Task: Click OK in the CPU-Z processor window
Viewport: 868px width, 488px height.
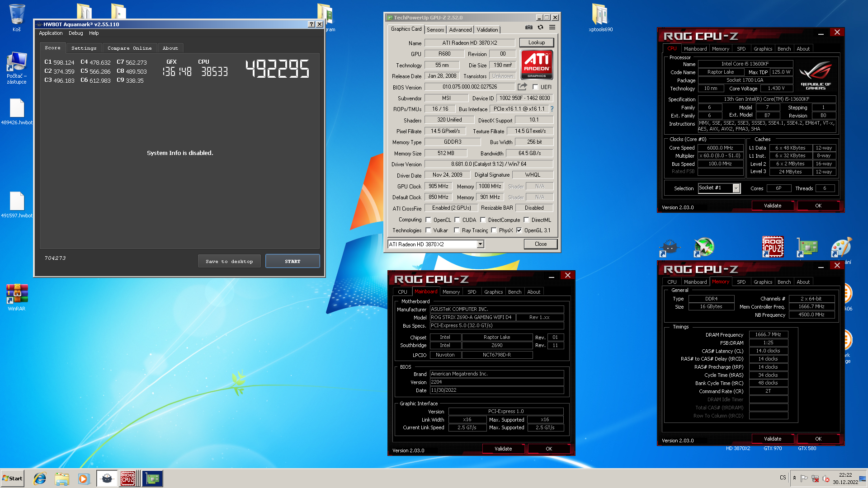Action: click(x=818, y=206)
